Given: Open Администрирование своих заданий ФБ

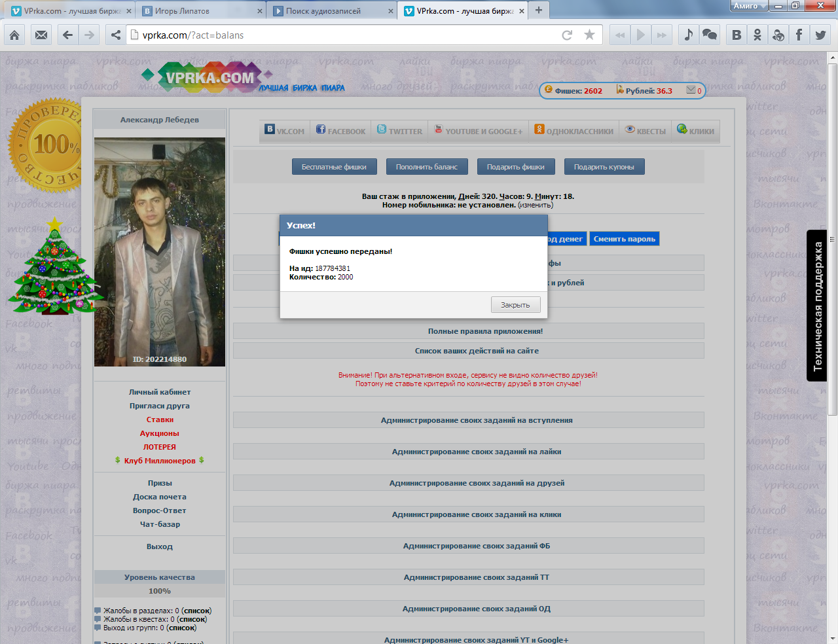Looking at the screenshot, I should coord(469,546).
